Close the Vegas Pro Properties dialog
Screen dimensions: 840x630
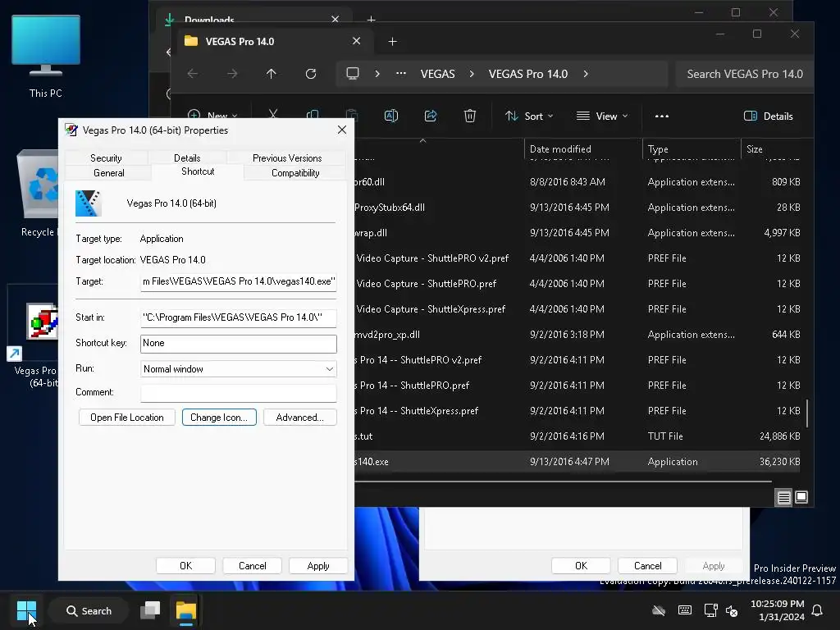(x=342, y=130)
